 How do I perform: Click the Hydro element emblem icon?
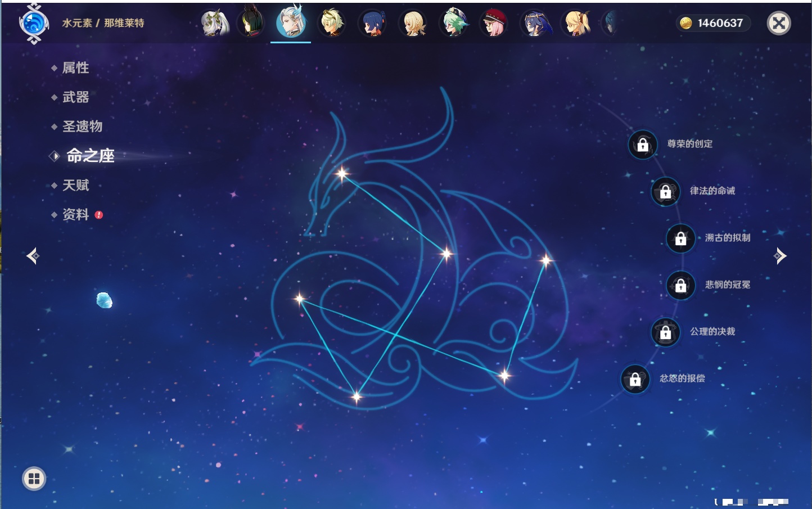(34, 24)
